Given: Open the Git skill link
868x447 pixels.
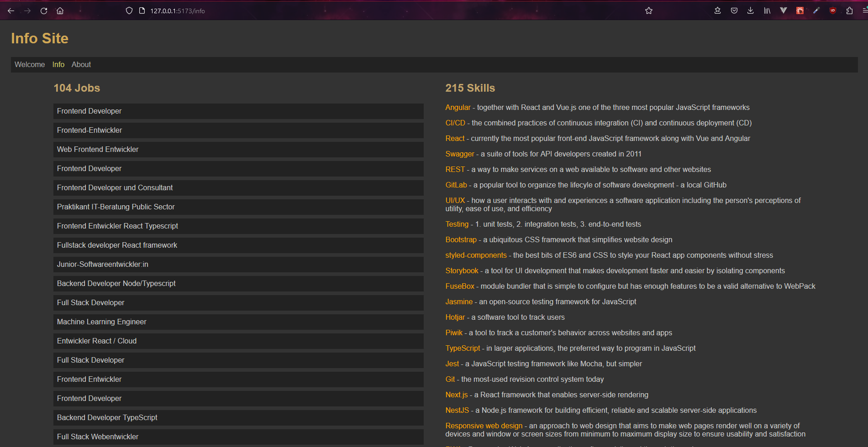Looking at the screenshot, I should click(450, 379).
